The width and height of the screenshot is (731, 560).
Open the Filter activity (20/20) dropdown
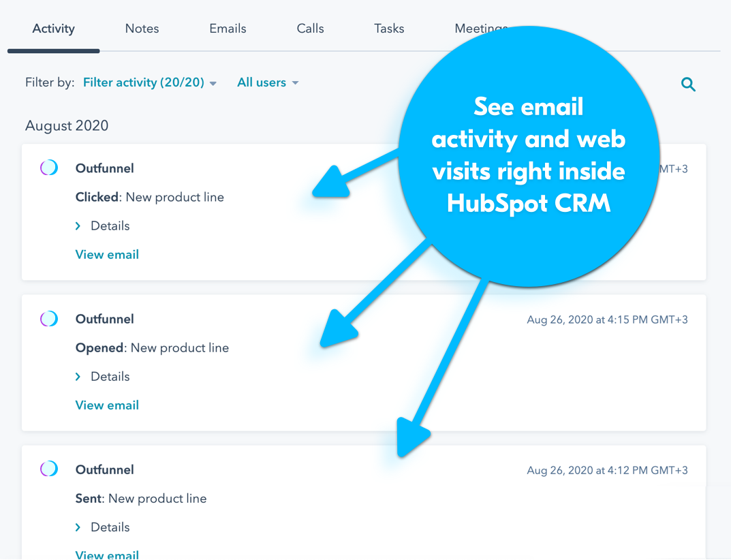tap(150, 82)
